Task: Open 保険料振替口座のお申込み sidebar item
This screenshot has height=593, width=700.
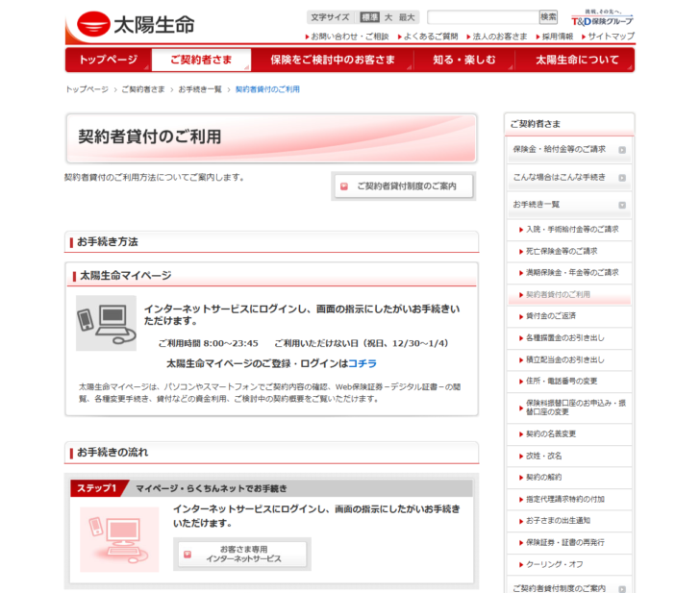Action: click(569, 408)
